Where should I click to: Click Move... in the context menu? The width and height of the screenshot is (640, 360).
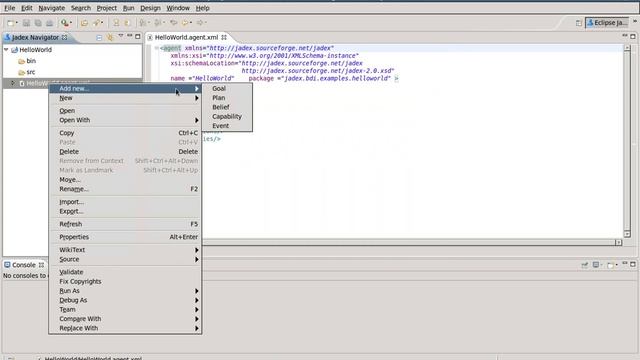pos(125,180)
